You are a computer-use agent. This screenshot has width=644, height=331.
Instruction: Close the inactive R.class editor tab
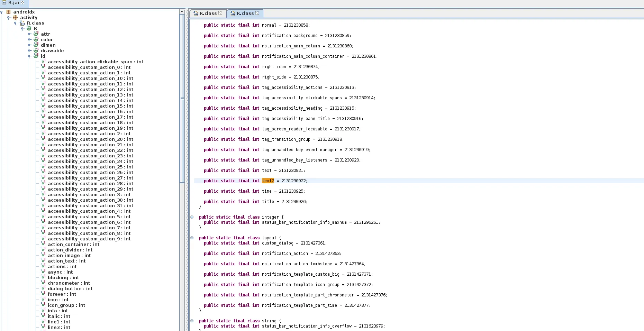point(220,13)
